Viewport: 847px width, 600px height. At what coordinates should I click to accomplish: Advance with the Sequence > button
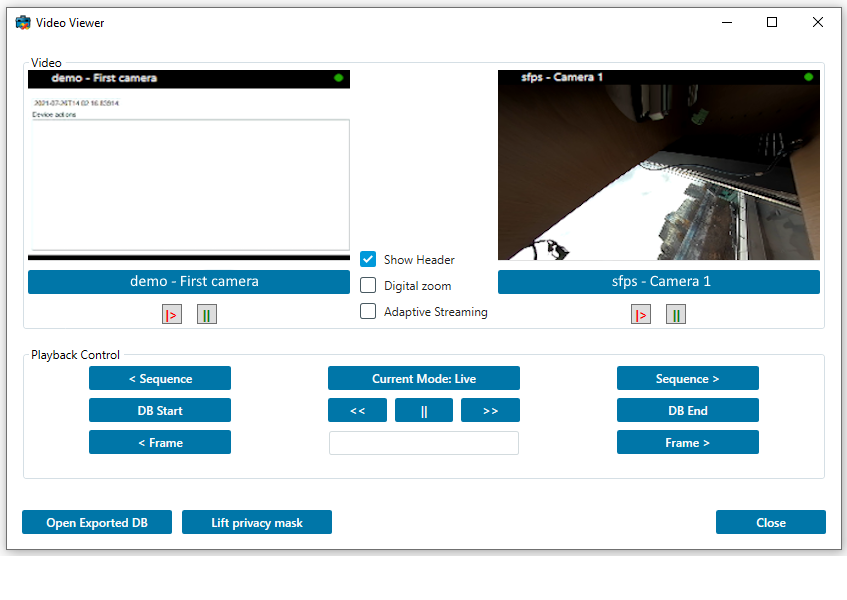687,378
